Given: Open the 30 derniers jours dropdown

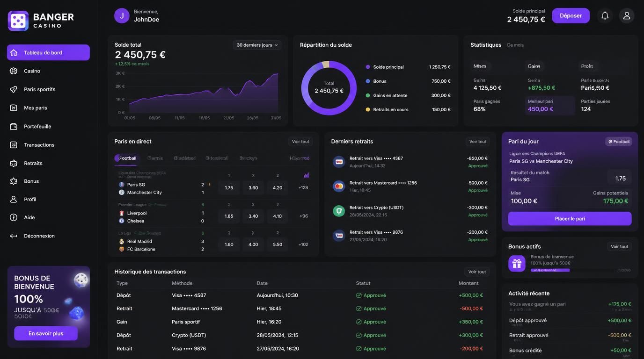Looking at the screenshot, I should (257, 45).
